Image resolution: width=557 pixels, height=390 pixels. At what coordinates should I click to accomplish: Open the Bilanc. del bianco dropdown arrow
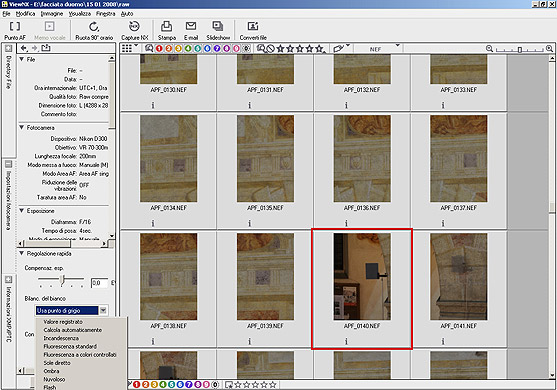(x=103, y=310)
